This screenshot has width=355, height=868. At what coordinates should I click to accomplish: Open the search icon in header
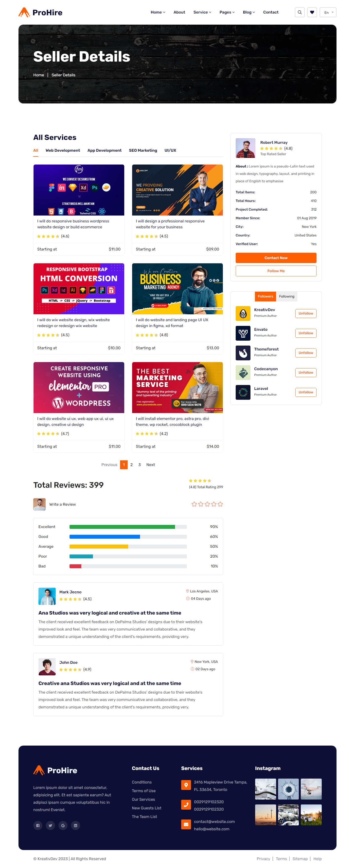coord(299,13)
